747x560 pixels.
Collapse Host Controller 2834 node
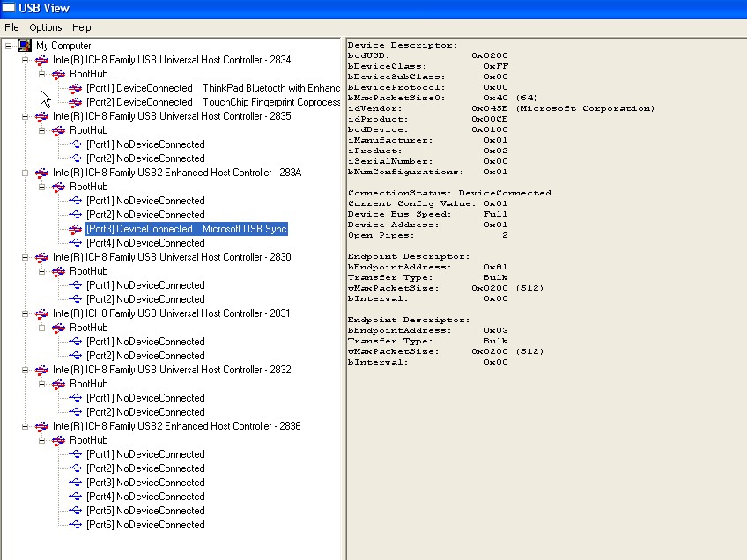26,60
